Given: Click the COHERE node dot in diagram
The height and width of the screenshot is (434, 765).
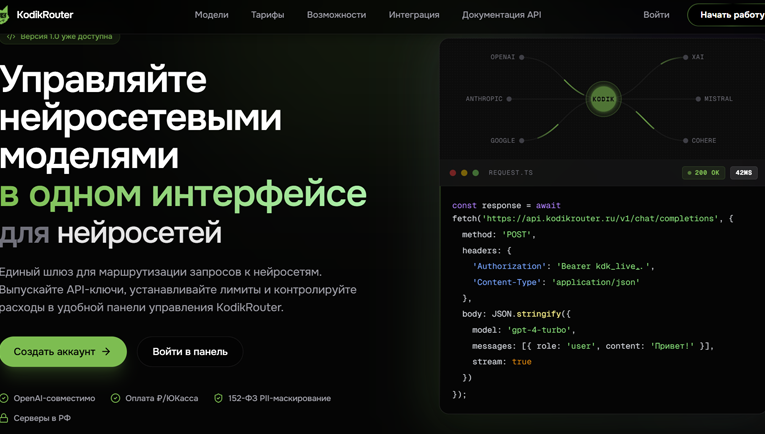Looking at the screenshot, I should click(685, 140).
